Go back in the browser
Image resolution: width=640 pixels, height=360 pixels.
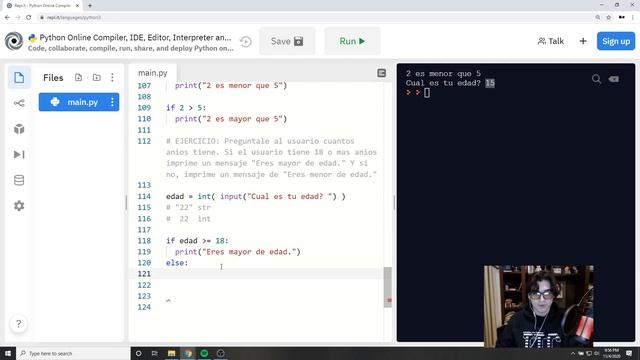(x=7, y=18)
